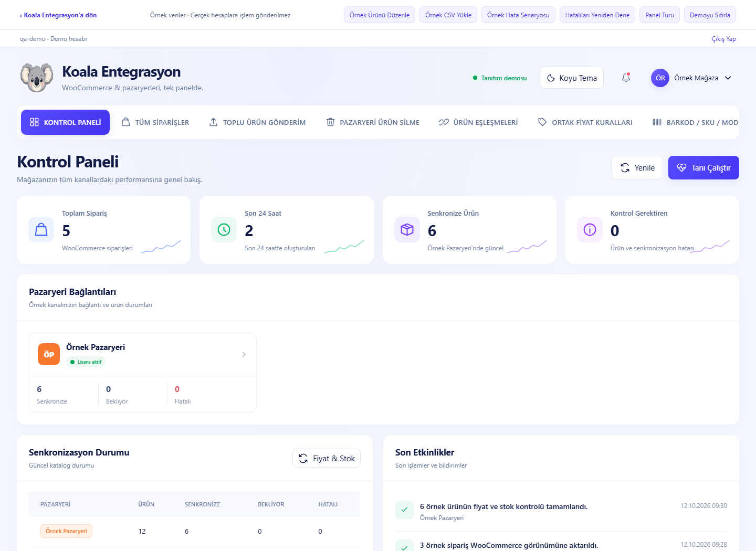Screen dimensions: 756x551
Task: Open the Tüm Siparişler tab
Action: (x=155, y=122)
